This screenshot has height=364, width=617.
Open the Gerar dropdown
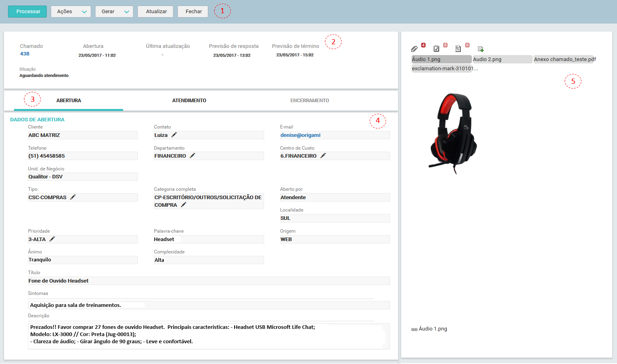click(114, 12)
